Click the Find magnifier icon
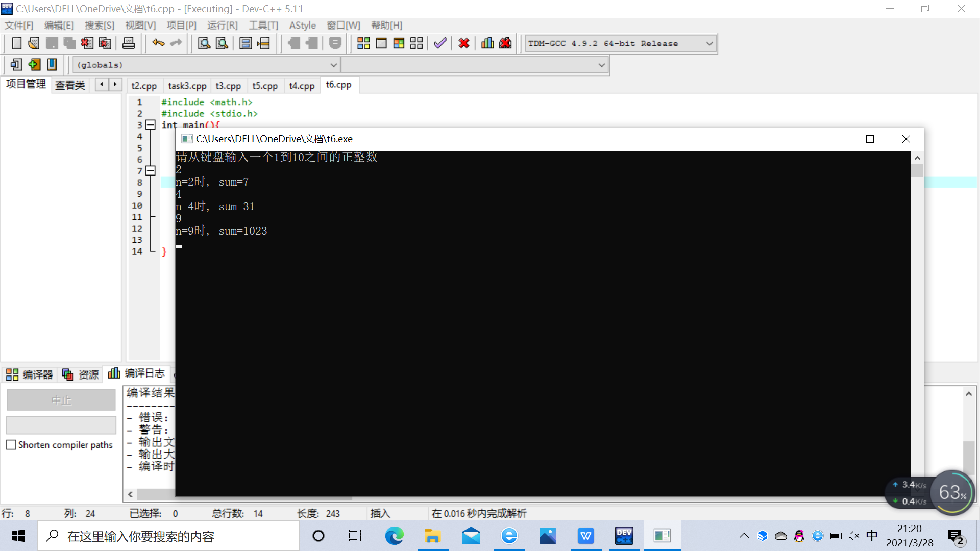Image resolution: width=980 pixels, height=551 pixels. click(x=204, y=43)
